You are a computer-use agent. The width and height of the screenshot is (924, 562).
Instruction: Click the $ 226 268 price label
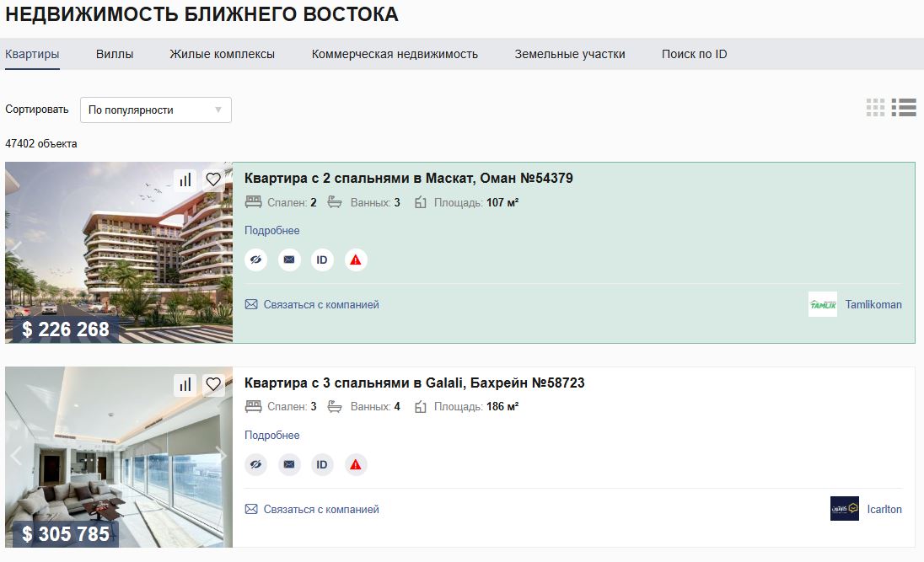(x=66, y=329)
